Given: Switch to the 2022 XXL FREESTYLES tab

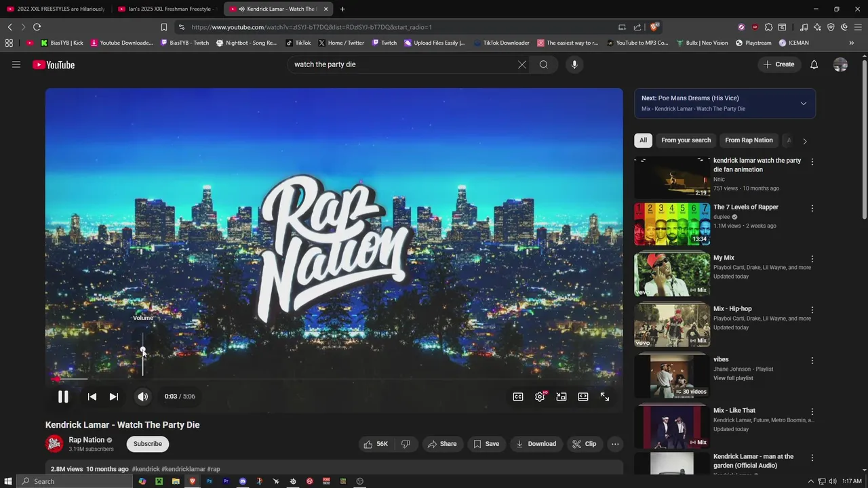Looking at the screenshot, I should coord(56,9).
